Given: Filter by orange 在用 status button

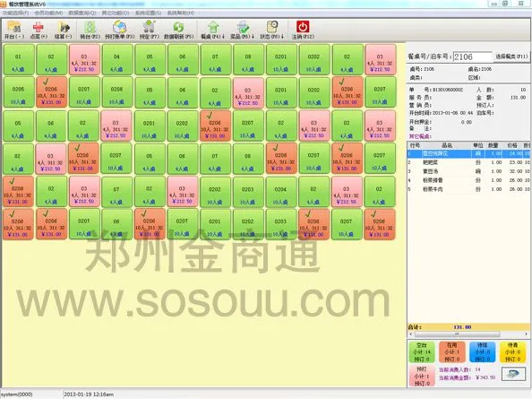Looking at the screenshot, I should click(x=452, y=352).
